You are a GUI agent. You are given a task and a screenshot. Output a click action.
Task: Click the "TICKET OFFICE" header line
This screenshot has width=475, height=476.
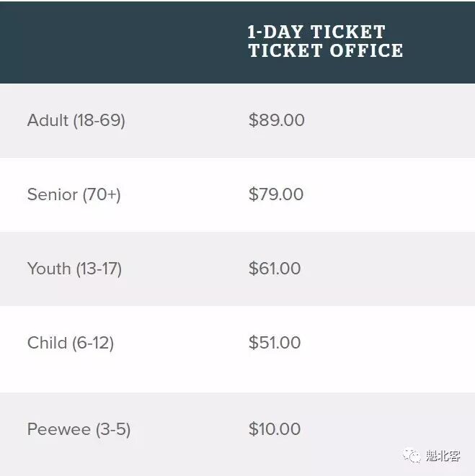point(325,50)
